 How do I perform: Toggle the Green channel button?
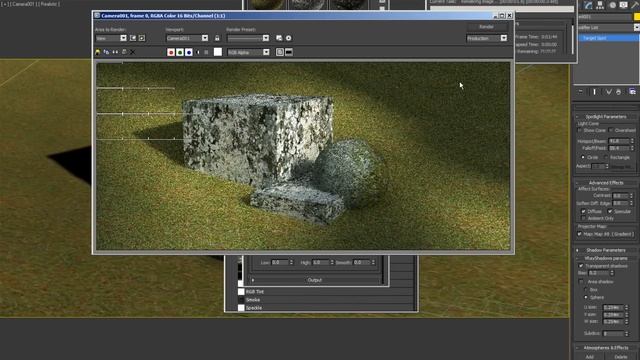180,52
